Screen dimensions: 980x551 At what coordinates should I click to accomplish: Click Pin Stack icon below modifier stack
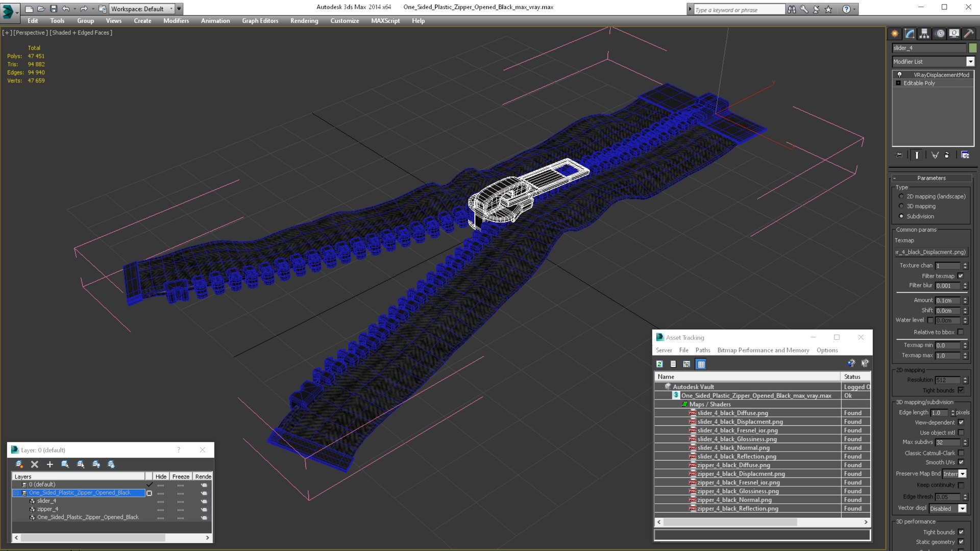pyautogui.click(x=899, y=155)
